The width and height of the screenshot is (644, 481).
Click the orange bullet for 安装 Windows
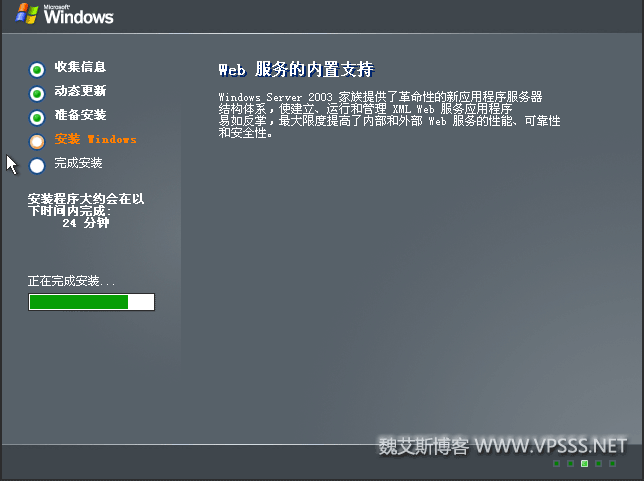click(x=37, y=142)
